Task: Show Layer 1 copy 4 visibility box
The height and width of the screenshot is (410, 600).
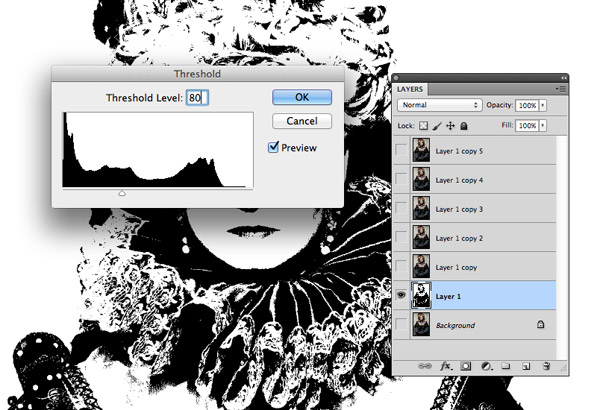Action: [401, 179]
